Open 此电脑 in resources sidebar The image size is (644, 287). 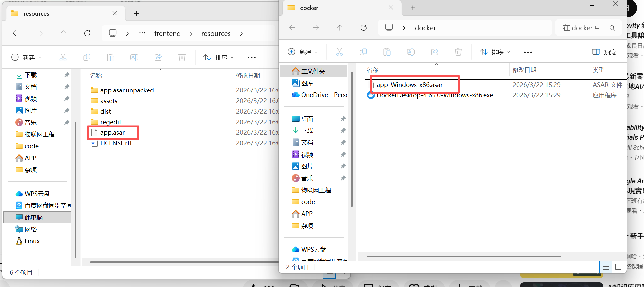pyautogui.click(x=37, y=217)
